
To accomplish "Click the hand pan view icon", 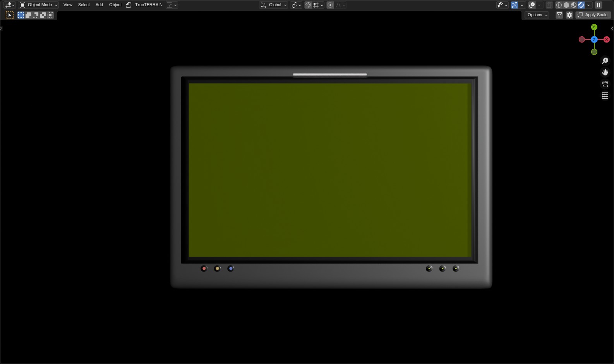I will click(x=605, y=72).
